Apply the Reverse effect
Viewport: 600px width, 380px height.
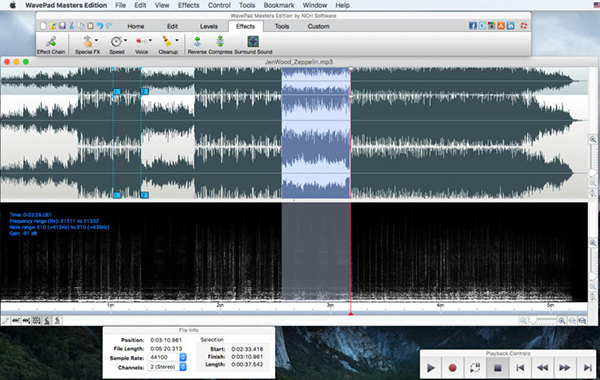point(197,45)
